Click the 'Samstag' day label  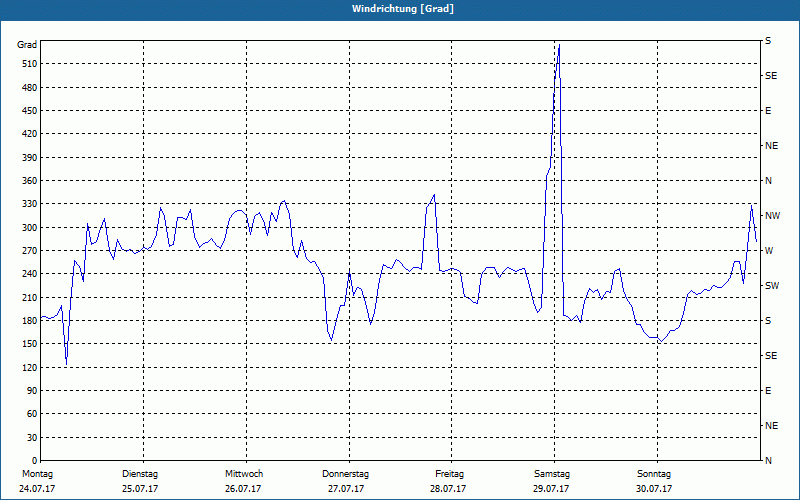pyautogui.click(x=552, y=474)
